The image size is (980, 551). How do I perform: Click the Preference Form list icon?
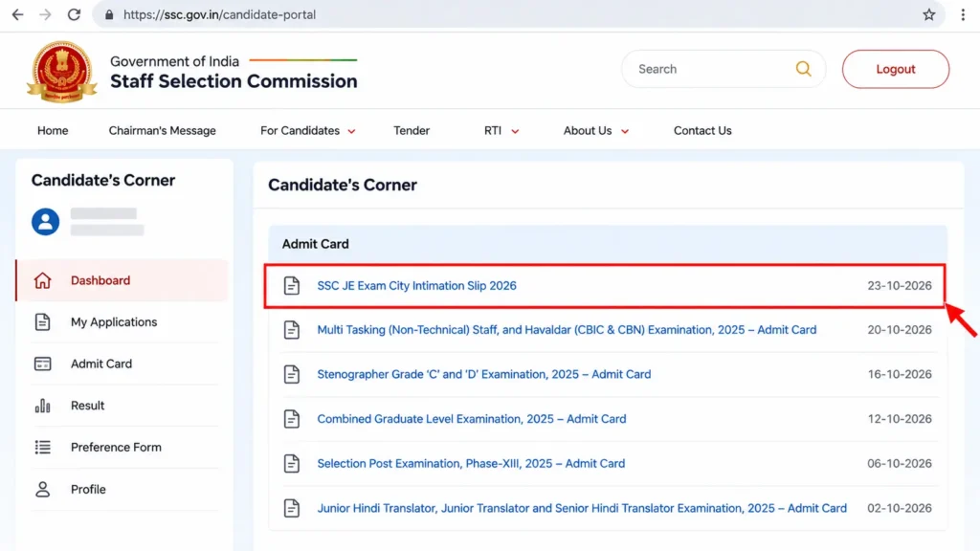[42, 448]
